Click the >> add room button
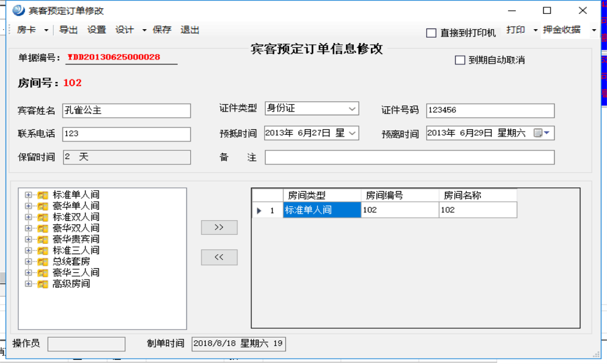 tap(219, 227)
